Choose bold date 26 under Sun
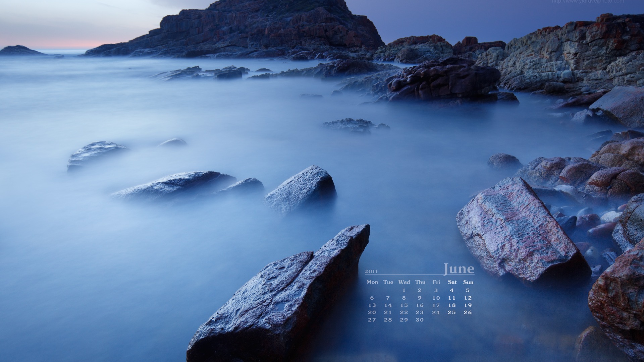The image size is (644, 362). point(468,312)
